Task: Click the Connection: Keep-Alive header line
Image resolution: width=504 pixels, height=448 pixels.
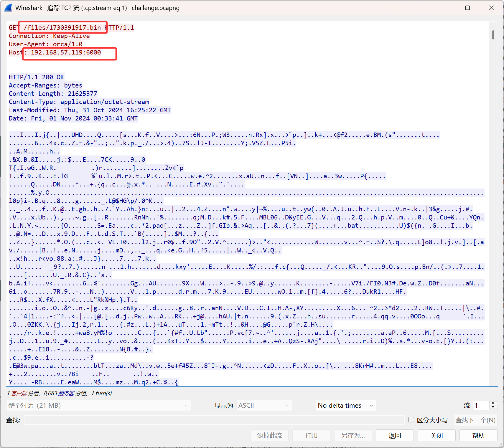Action: pyautogui.click(x=49, y=36)
